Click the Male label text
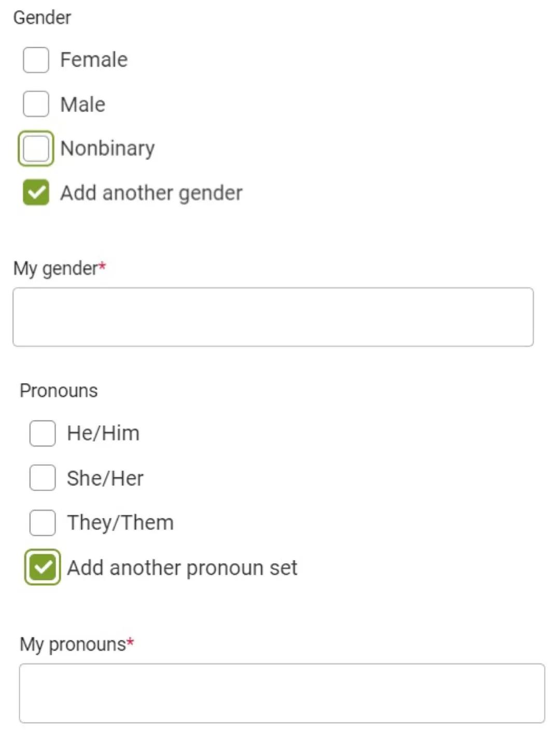The image size is (560, 751). tap(83, 105)
